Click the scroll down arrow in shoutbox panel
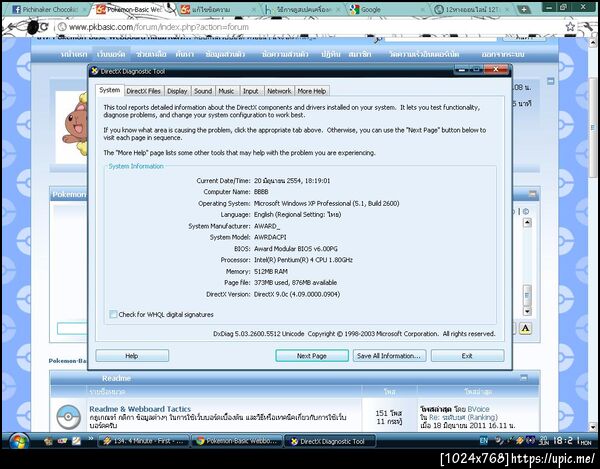The image size is (600, 469). 527,311
